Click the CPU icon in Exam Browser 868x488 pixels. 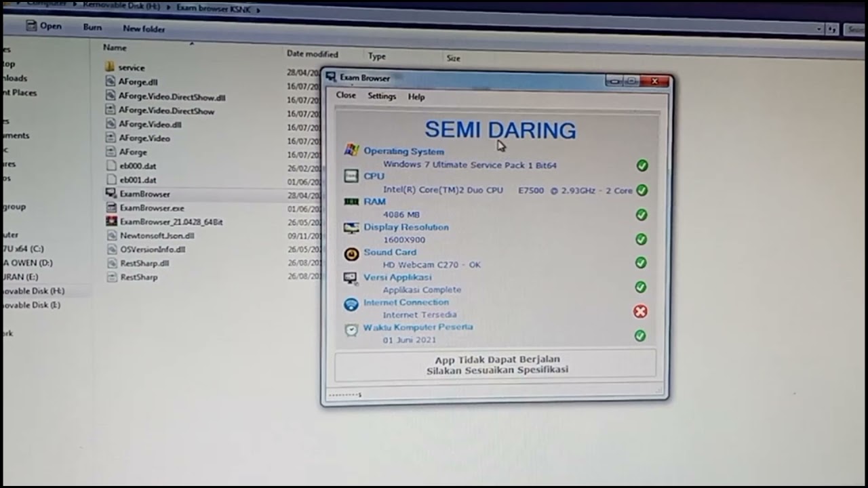coord(351,176)
